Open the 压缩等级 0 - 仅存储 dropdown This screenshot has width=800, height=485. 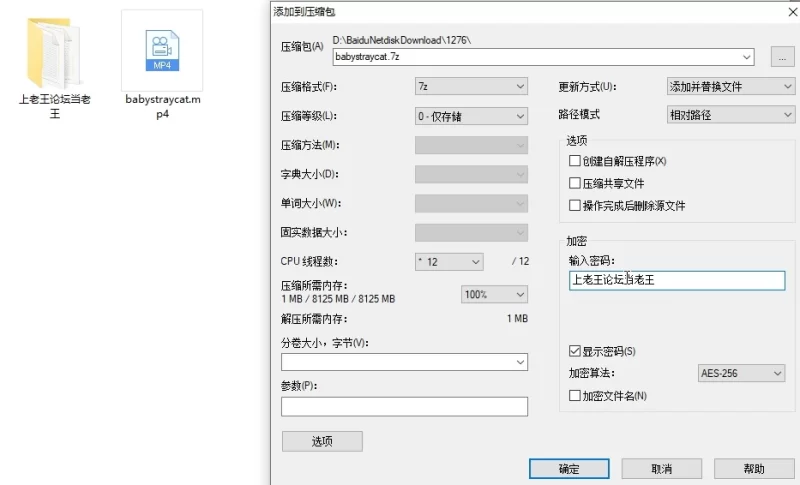pyautogui.click(x=471, y=116)
